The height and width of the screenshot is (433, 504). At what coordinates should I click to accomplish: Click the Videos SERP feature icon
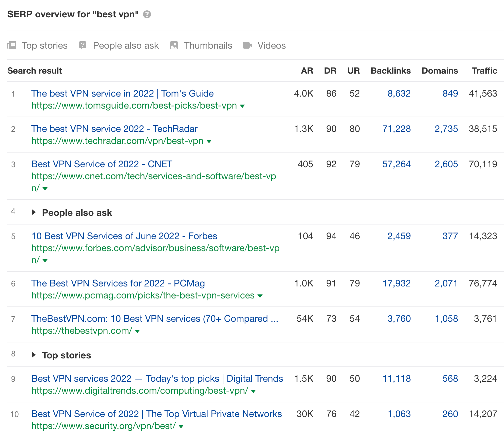click(x=247, y=45)
